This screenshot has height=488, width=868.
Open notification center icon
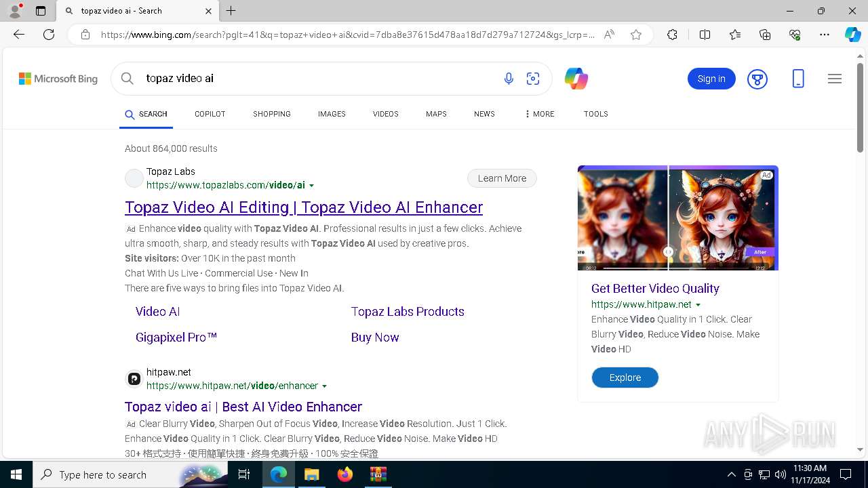pyautogui.click(x=846, y=474)
